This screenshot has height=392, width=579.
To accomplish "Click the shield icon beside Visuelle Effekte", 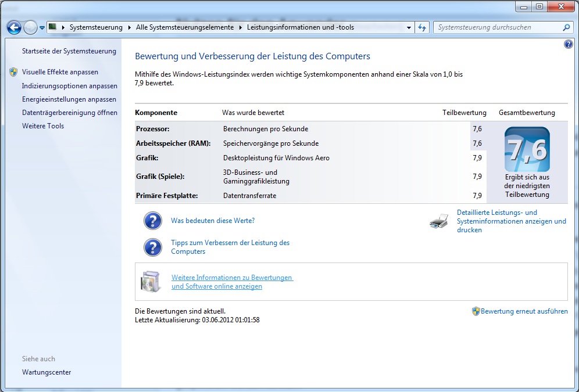I will [14, 72].
